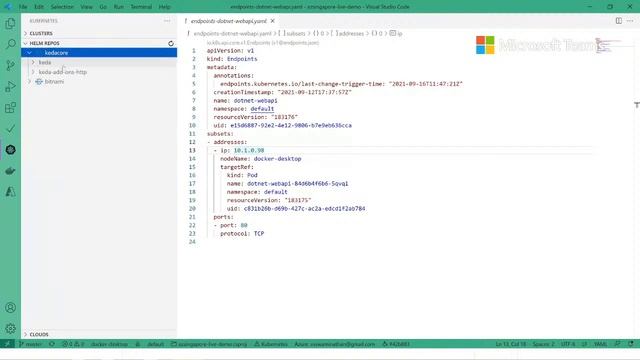Click the protocol TCP value
Image resolution: width=640 pixels, height=360 pixels.
pos(259,233)
